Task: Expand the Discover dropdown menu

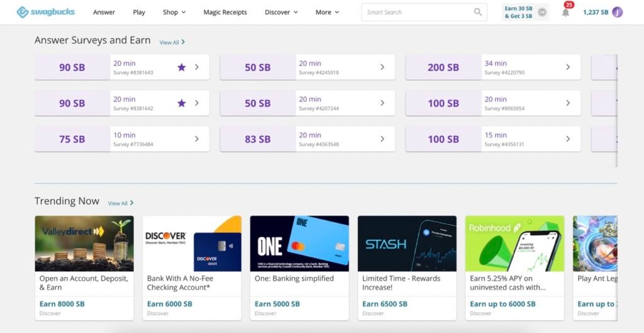Action: tap(281, 13)
